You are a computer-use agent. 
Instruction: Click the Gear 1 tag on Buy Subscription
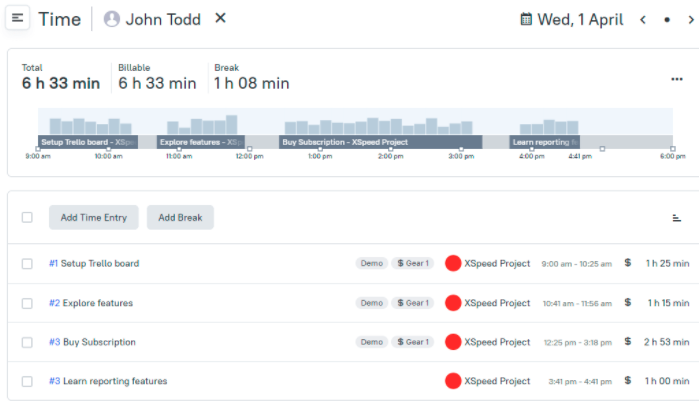[413, 342]
